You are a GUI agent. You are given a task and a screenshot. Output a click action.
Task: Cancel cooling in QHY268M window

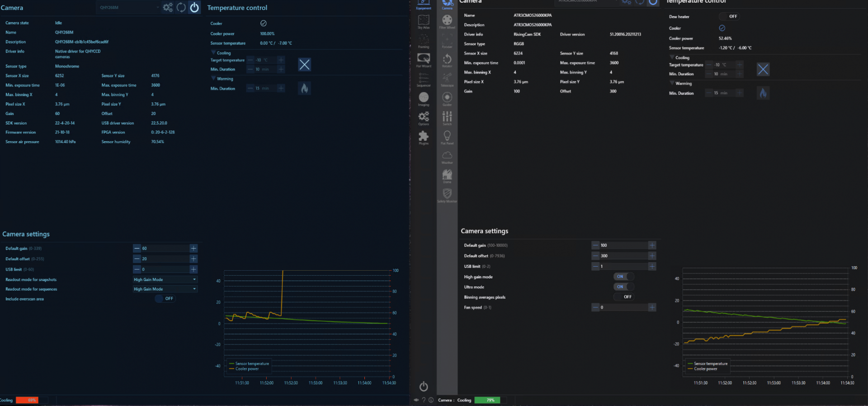point(304,65)
